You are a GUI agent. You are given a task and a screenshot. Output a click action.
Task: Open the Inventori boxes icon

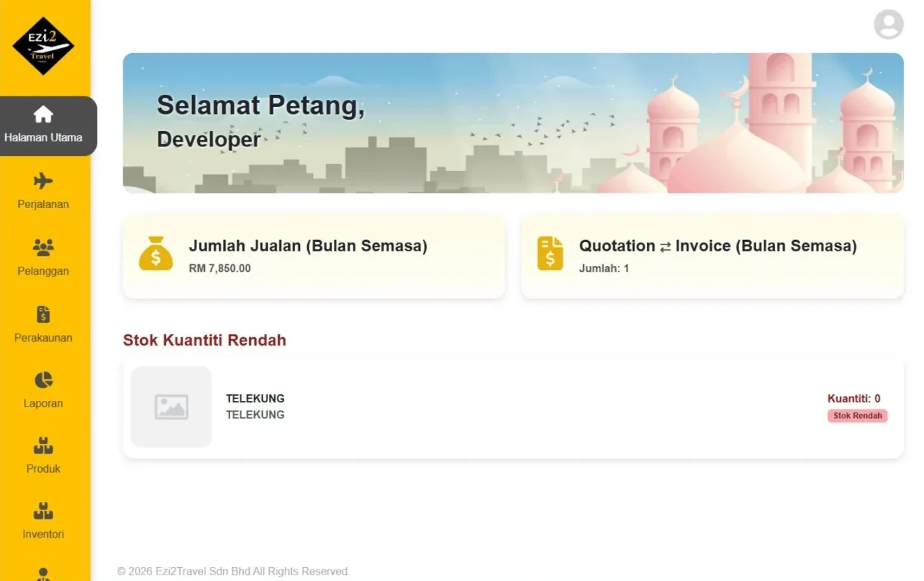[x=43, y=511]
